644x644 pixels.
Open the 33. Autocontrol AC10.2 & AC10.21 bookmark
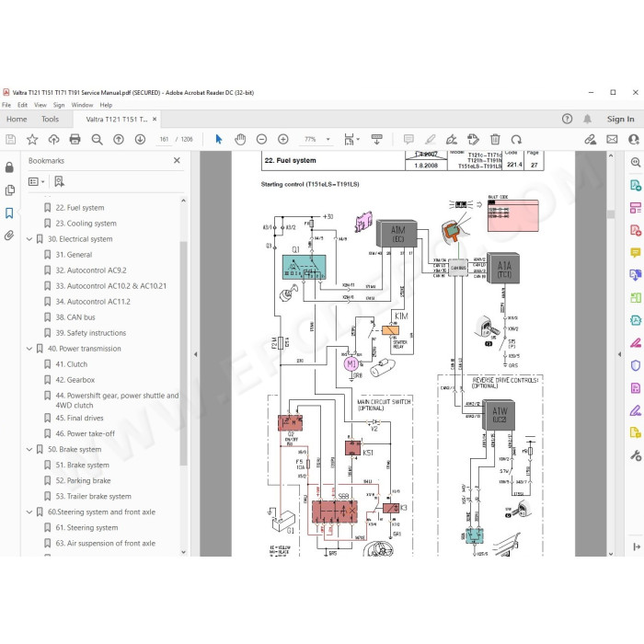click(x=111, y=286)
